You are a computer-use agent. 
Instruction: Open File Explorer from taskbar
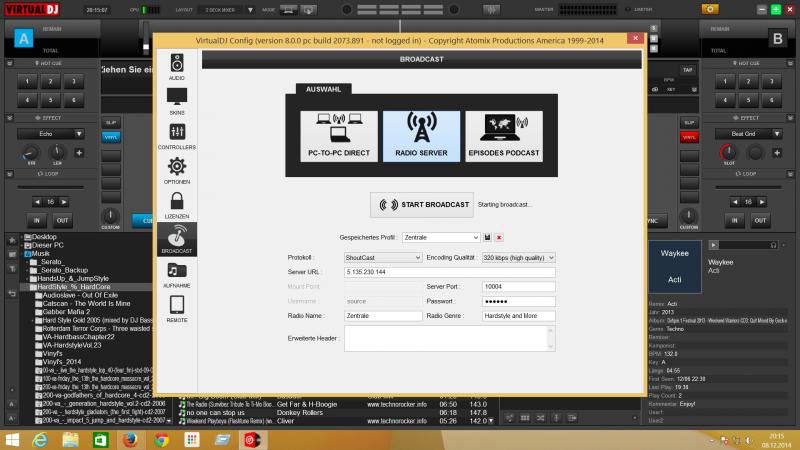point(70,440)
